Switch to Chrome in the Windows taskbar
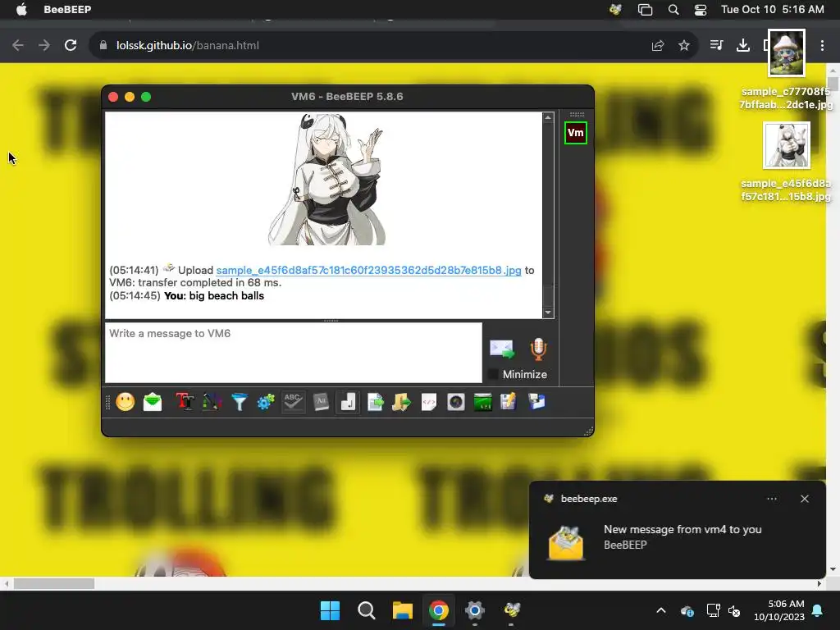Image resolution: width=840 pixels, height=630 pixels. point(439,610)
